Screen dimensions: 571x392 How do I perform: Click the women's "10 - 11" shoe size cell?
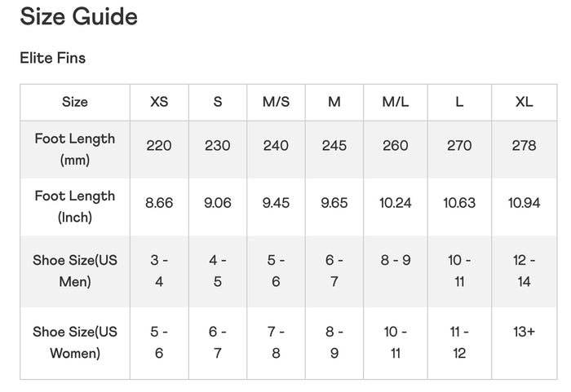(396, 342)
